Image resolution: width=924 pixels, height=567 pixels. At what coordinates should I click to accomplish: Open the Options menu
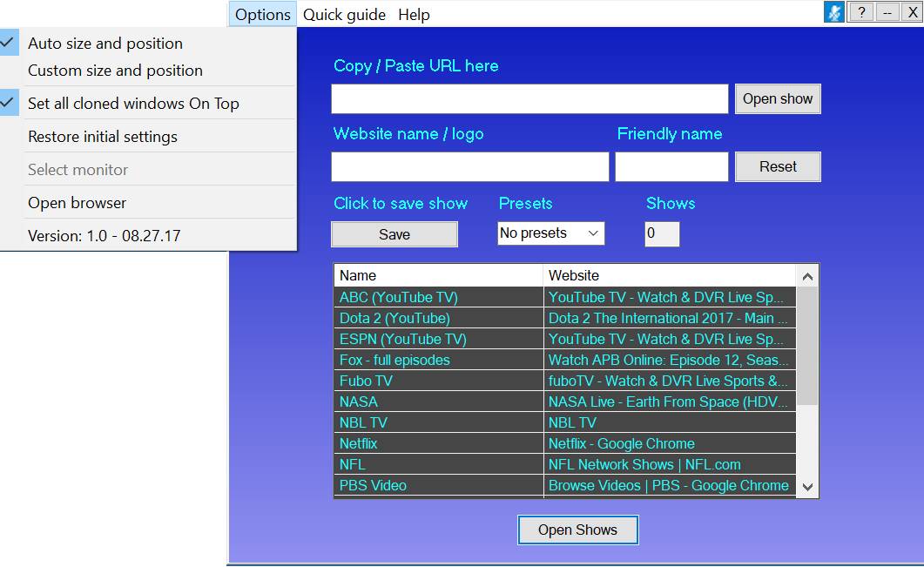pos(263,14)
